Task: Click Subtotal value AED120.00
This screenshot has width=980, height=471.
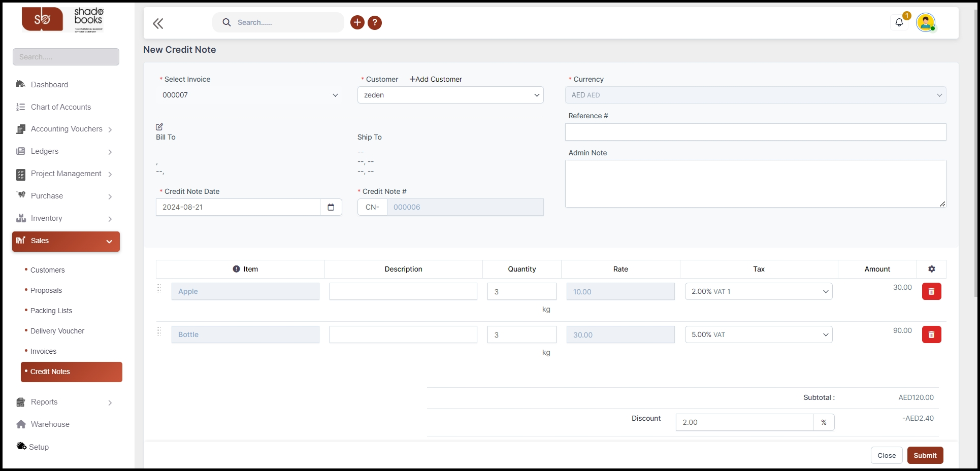Action: click(x=916, y=397)
